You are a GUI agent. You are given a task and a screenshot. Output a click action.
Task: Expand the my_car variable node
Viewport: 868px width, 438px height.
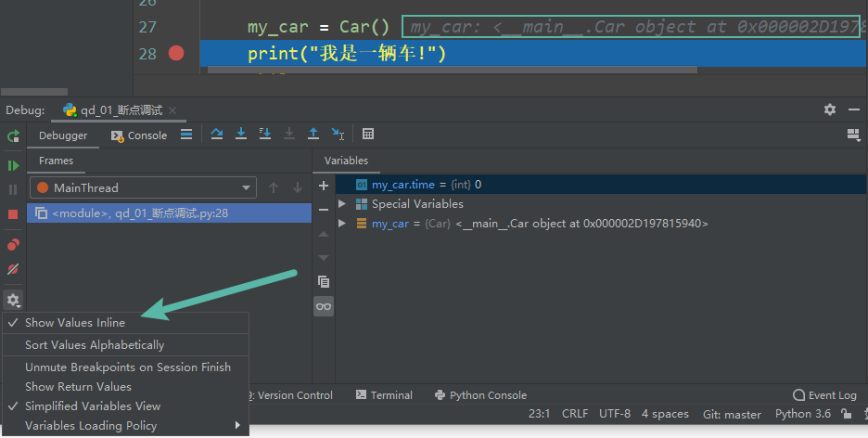pyautogui.click(x=342, y=224)
